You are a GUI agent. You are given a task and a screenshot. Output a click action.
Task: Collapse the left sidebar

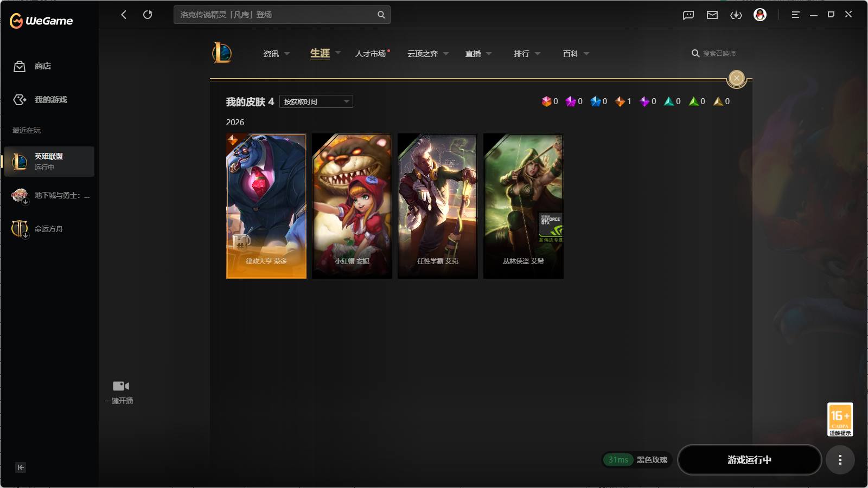[21, 467]
